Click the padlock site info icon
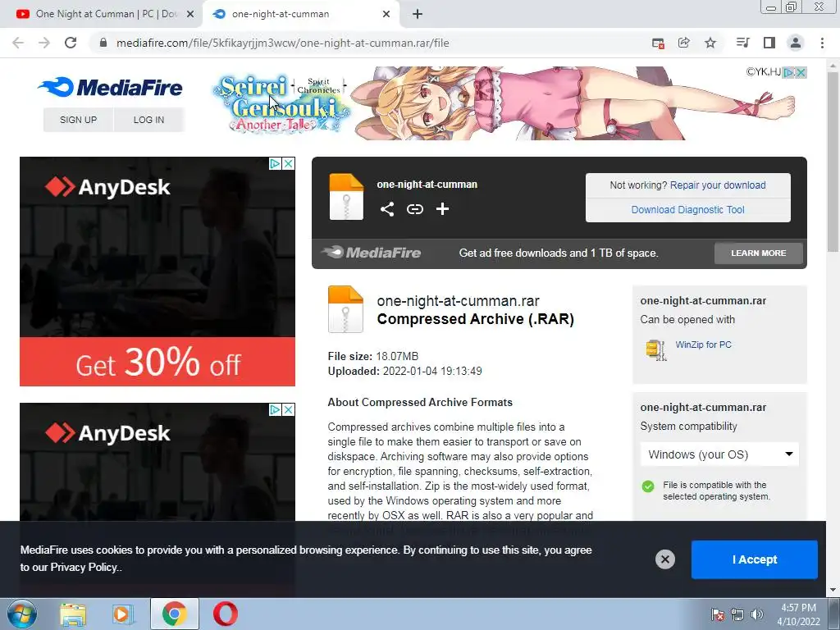Image resolution: width=840 pixels, height=630 pixels. pyautogui.click(x=103, y=43)
